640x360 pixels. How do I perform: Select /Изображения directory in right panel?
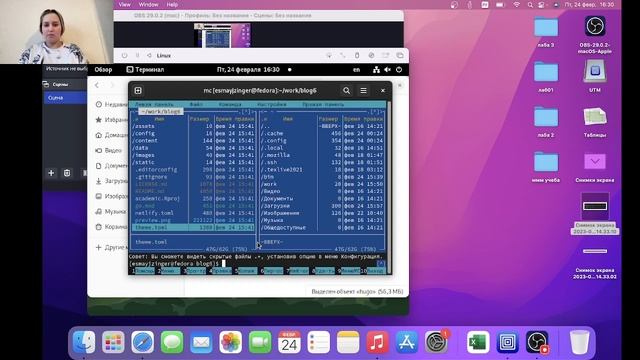pos(322,213)
